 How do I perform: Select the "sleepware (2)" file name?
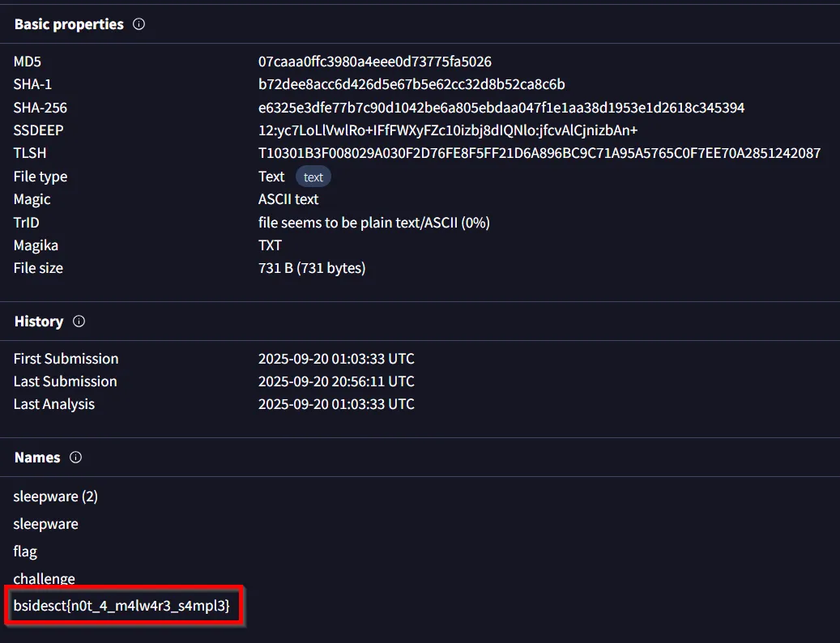55,496
